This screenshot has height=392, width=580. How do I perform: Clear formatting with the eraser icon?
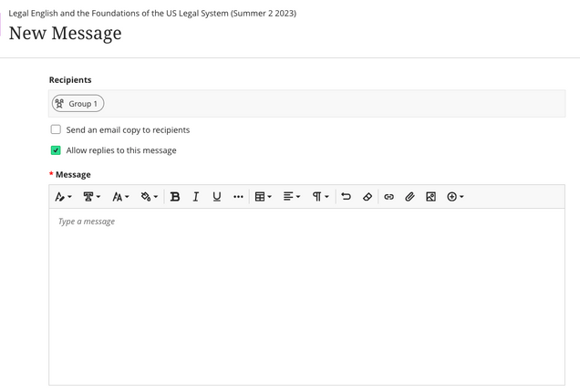368,197
